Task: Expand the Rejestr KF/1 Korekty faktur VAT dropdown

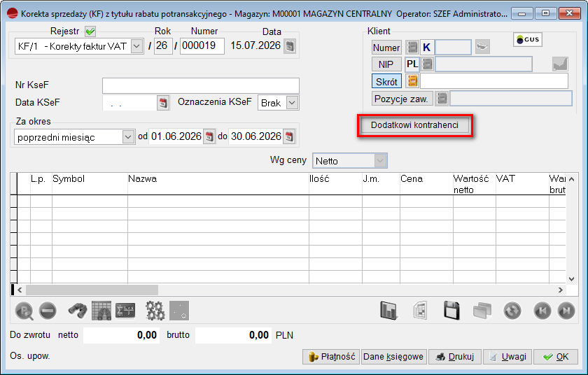Action: tap(137, 46)
